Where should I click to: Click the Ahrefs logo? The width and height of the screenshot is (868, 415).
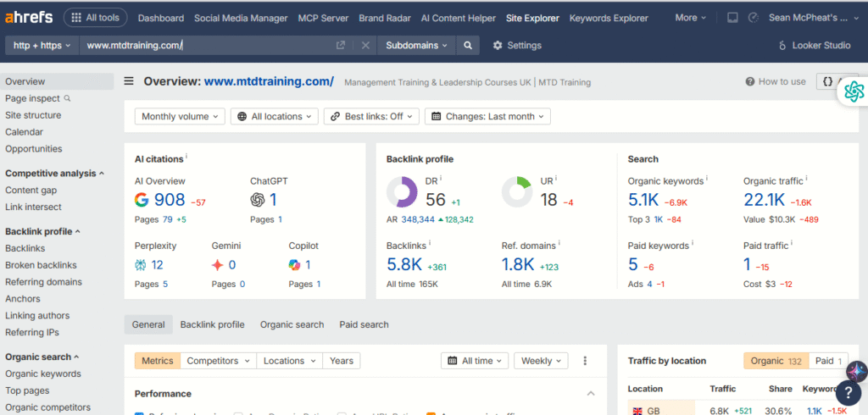click(x=30, y=17)
